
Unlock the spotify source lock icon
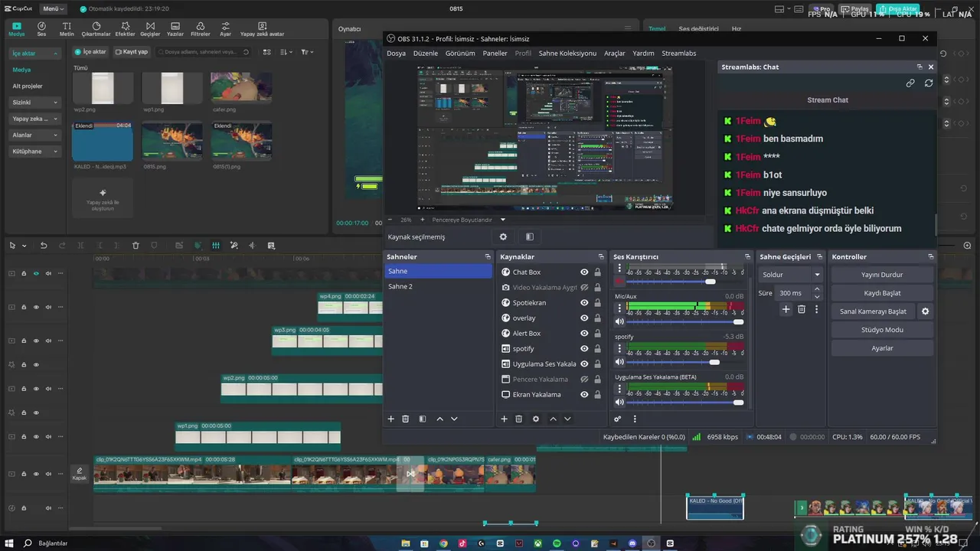[x=597, y=348]
